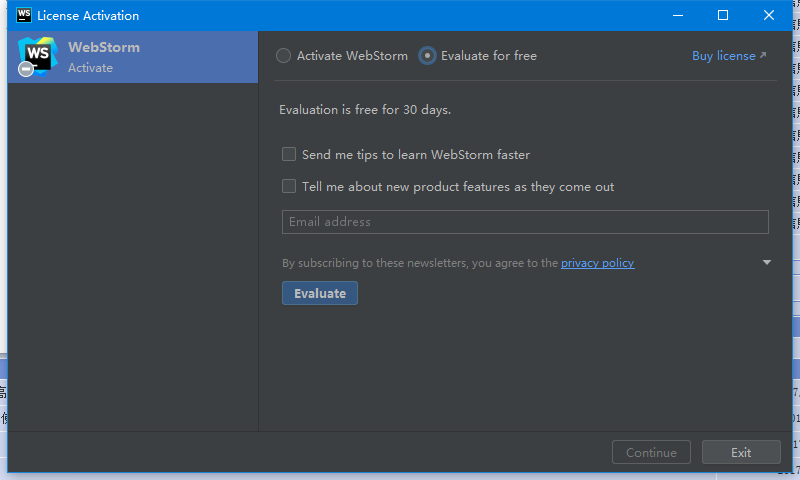This screenshot has height=480, width=800.
Task: Select the Activate WebStorm radio button
Action: [x=284, y=56]
